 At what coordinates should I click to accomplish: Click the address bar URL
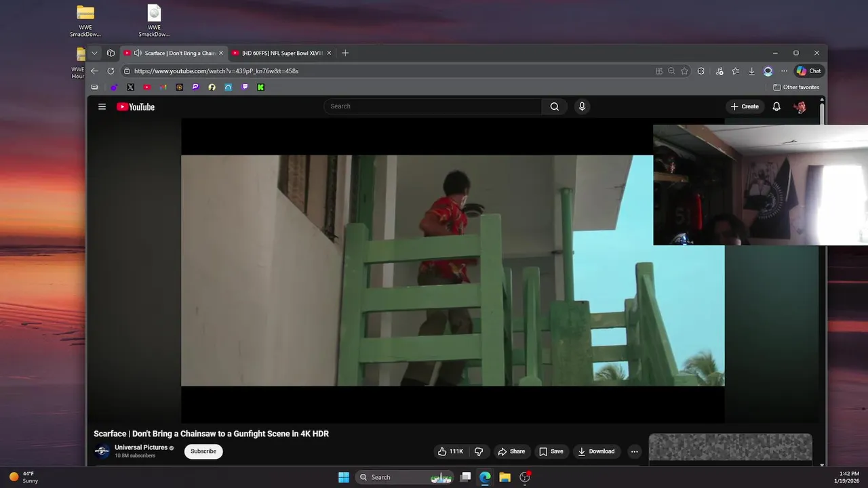pyautogui.click(x=216, y=70)
